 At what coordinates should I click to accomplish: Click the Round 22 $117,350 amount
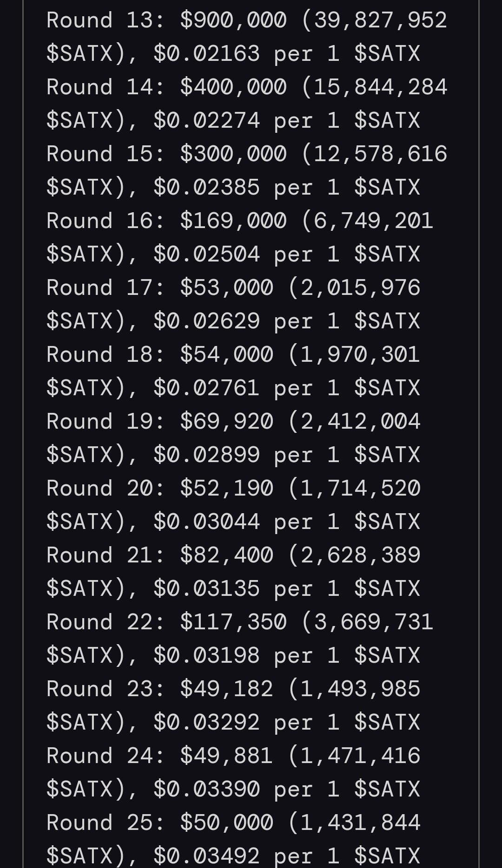coord(233,622)
